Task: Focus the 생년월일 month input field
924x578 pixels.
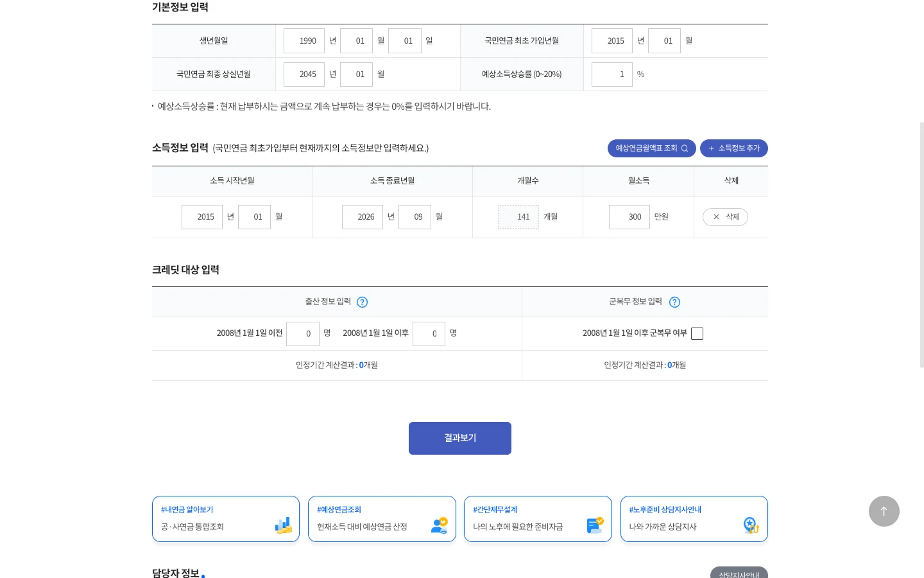Action: [x=356, y=41]
